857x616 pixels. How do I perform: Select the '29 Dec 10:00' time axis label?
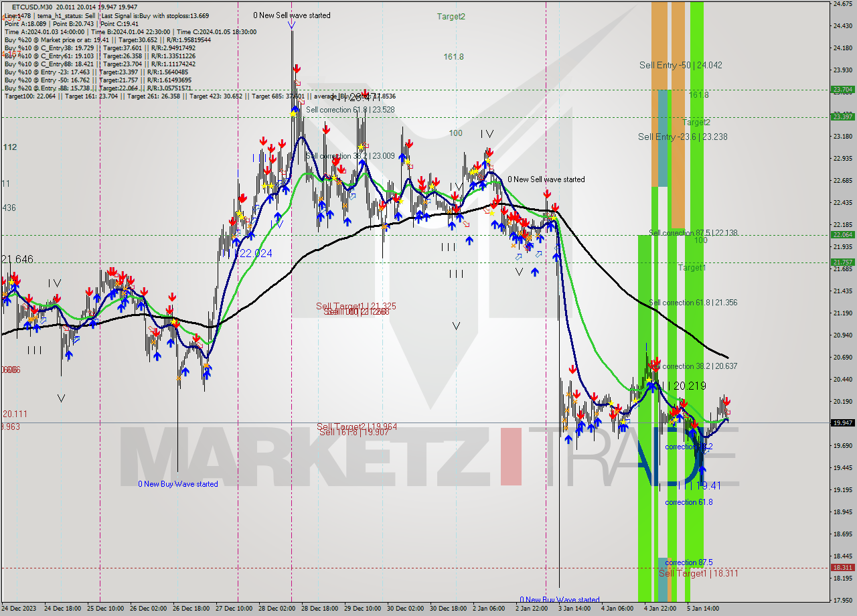[x=363, y=609]
